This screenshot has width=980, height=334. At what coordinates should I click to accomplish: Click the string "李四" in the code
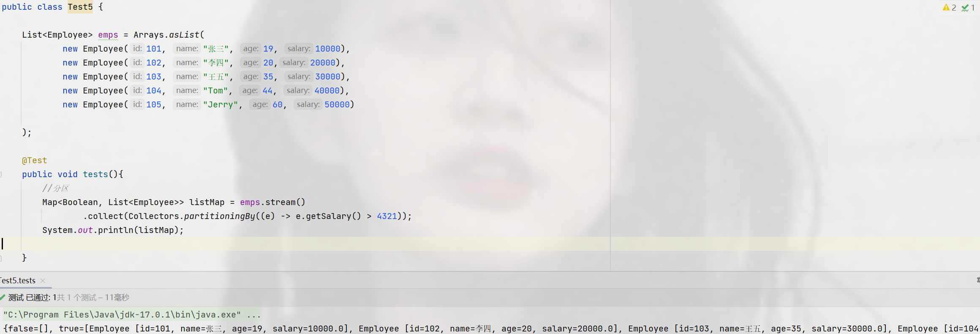coord(216,63)
